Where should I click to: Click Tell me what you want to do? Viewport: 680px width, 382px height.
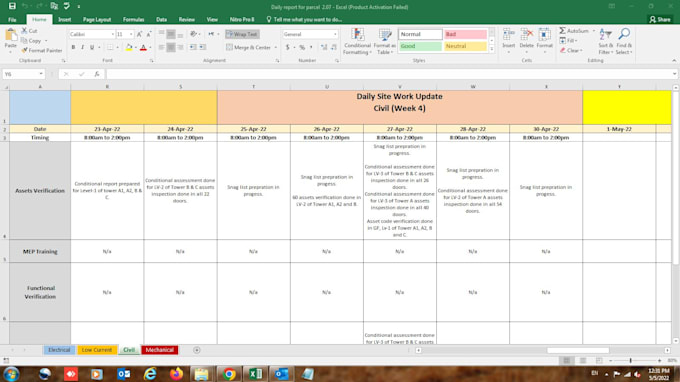point(304,20)
